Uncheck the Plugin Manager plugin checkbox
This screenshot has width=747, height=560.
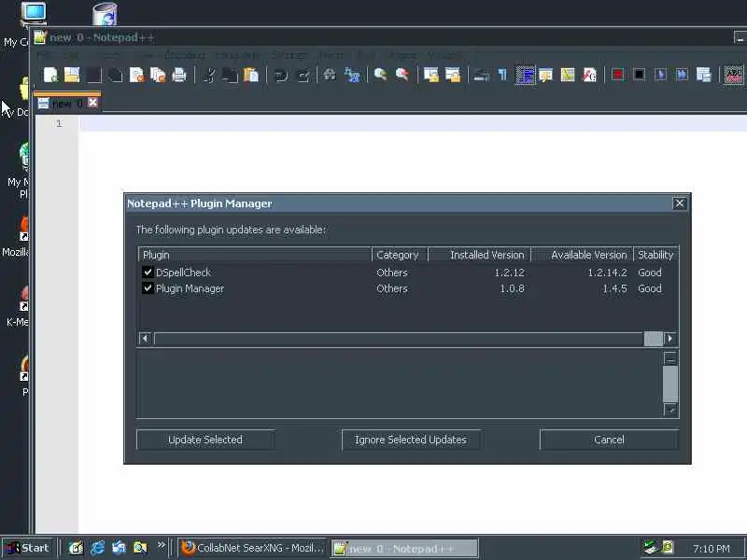click(148, 288)
